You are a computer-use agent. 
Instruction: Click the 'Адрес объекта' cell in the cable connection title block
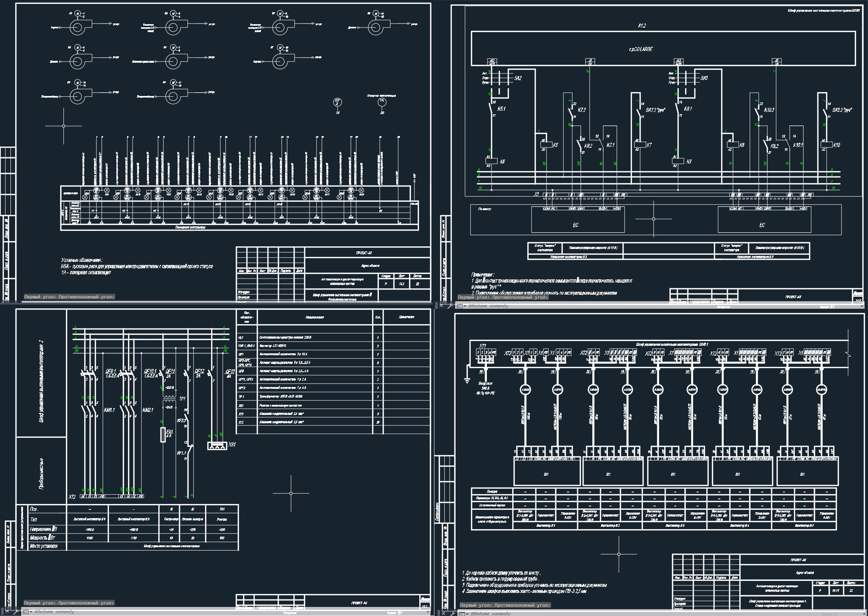804,573
